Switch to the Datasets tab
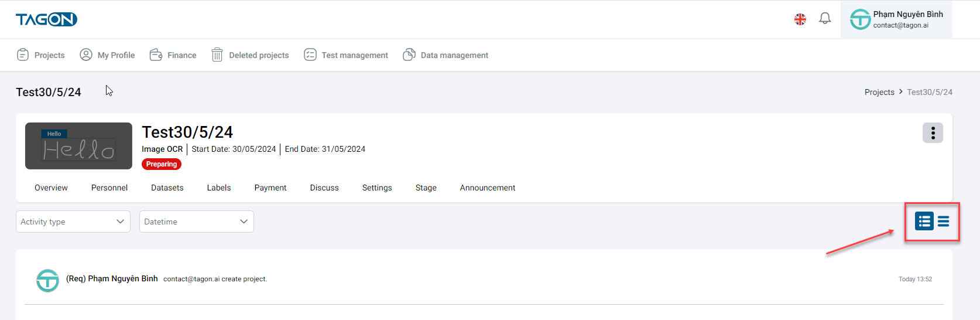This screenshot has height=320, width=980. [167, 188]
